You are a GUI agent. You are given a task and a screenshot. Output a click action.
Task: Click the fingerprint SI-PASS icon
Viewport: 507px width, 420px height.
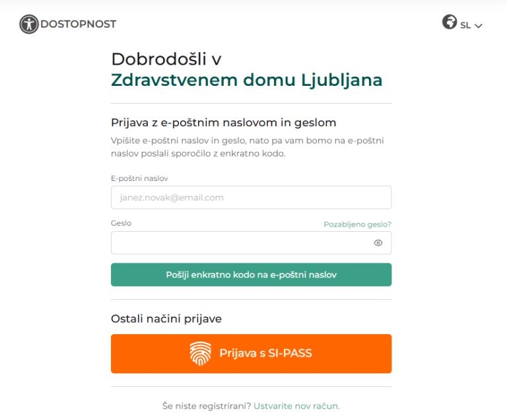point(201,354)
